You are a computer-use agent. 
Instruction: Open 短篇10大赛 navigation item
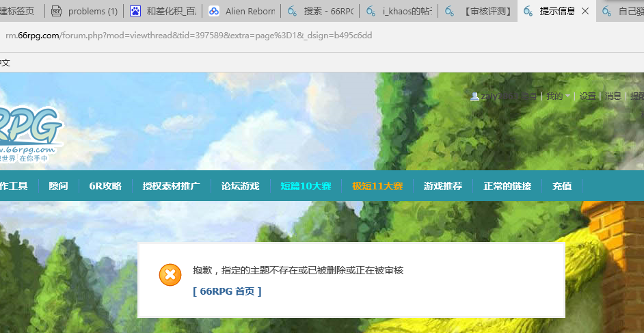306,186
